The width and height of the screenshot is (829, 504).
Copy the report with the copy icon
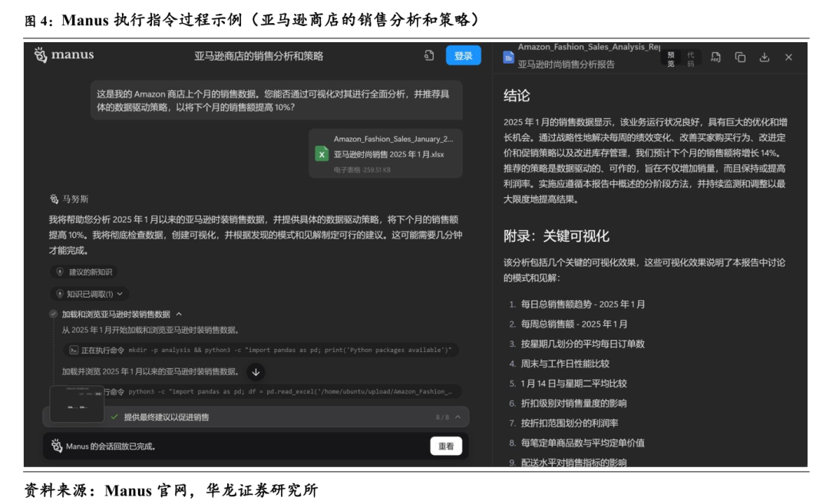click(740, 57)
